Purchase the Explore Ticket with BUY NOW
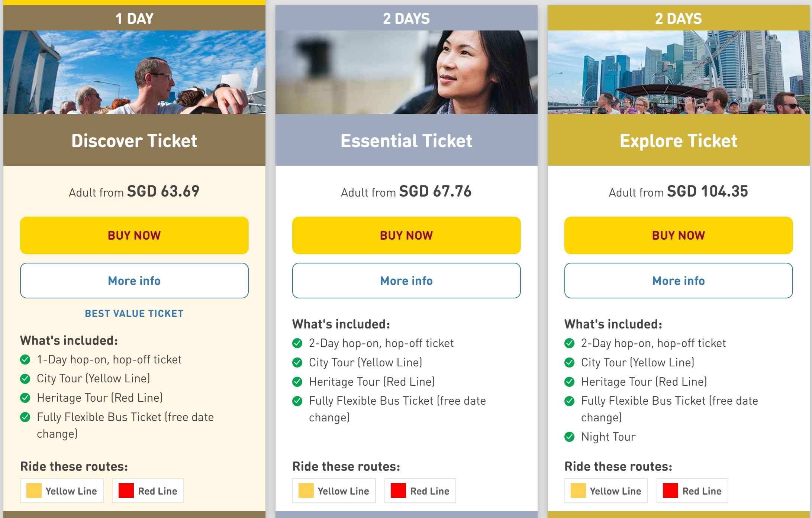 [x=678, y=235]
